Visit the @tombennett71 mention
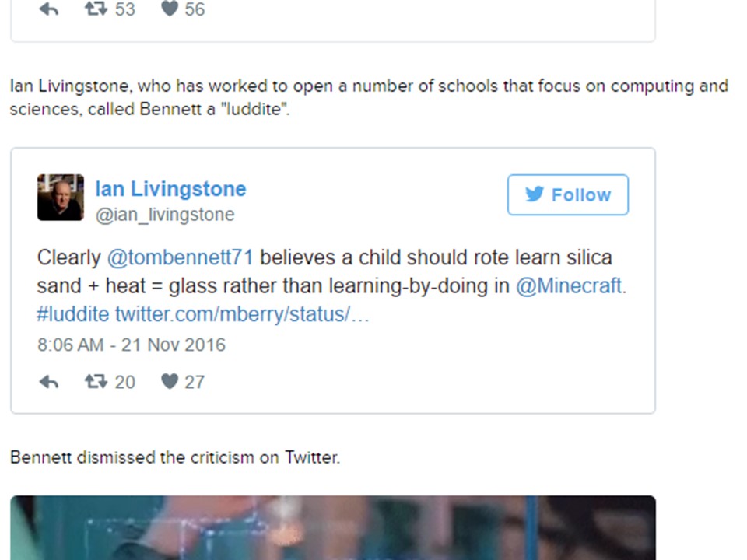The image size is (747, 560). coord(180,257)
